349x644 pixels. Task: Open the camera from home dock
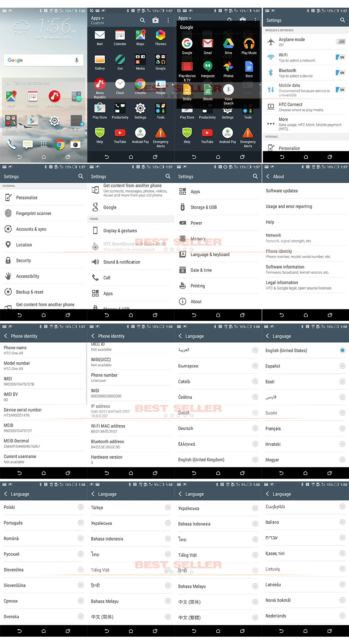tap(76, 145)
